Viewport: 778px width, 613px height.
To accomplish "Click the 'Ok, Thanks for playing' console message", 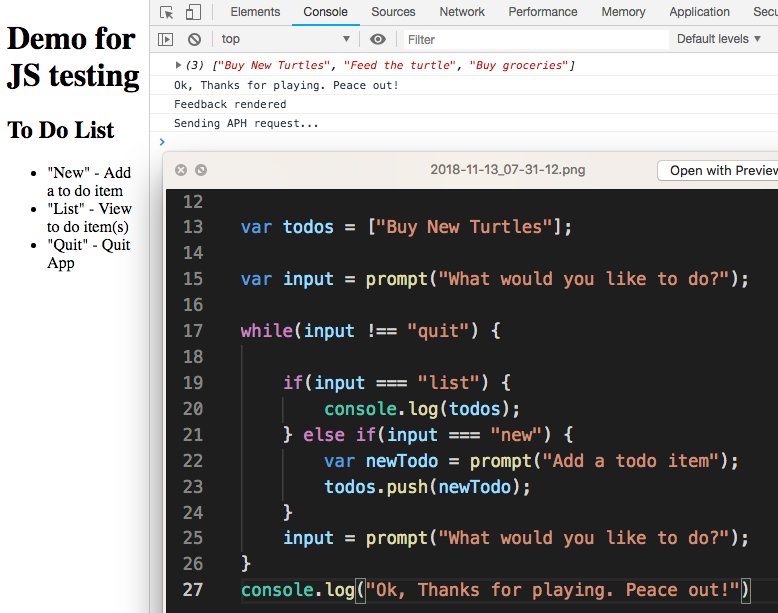I will [x=286, y=85].
